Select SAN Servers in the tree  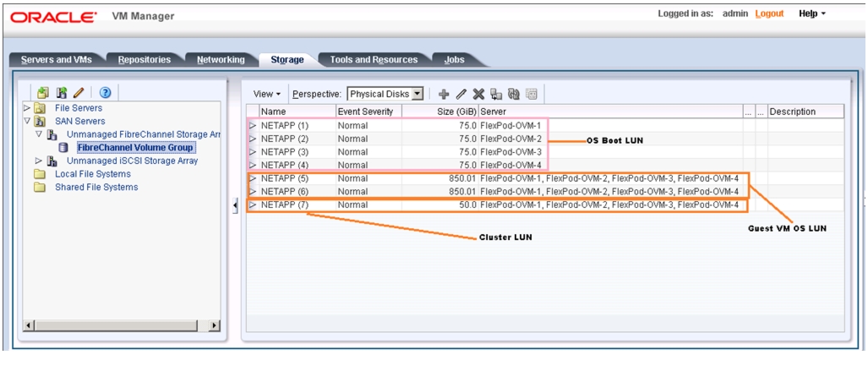point(79,121)
